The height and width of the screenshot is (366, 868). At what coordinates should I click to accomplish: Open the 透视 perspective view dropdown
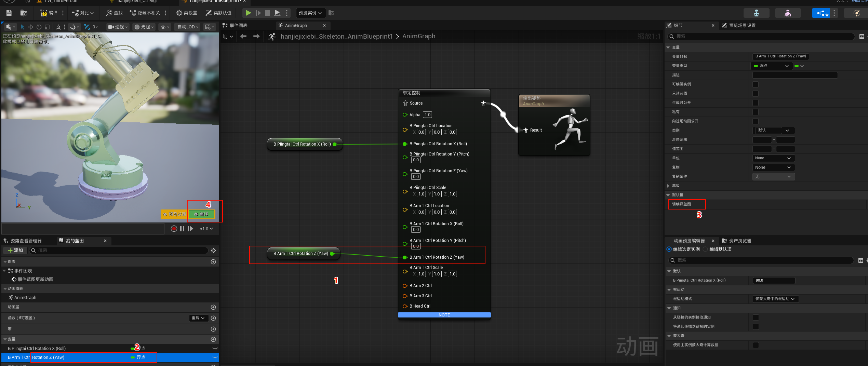(x=118, y=27)
